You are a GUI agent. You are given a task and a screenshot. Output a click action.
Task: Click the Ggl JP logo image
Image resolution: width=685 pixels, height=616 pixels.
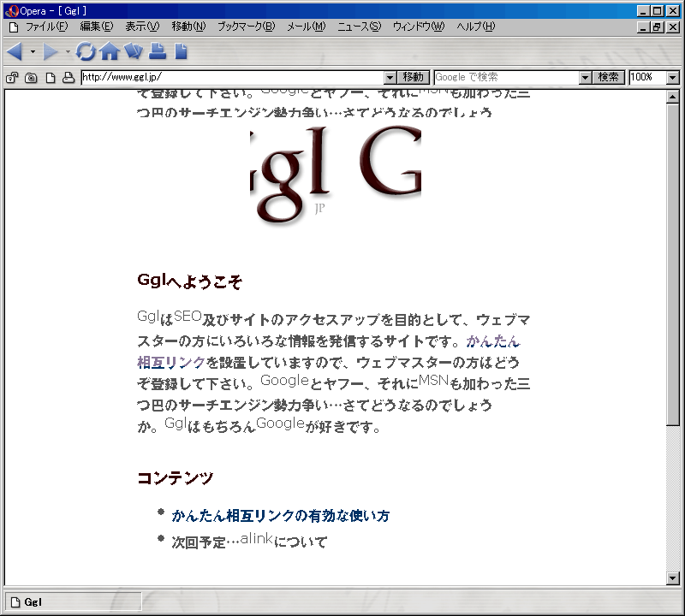coord(336,175)
